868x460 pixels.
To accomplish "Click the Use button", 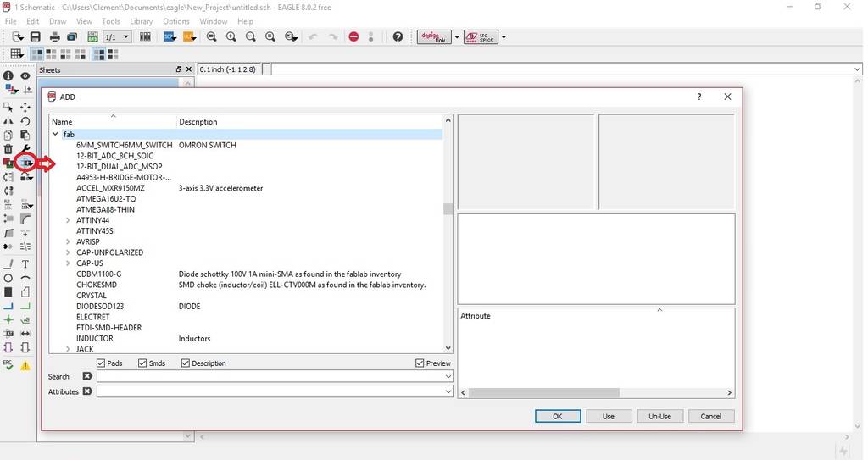I will [x=609, y=416].
